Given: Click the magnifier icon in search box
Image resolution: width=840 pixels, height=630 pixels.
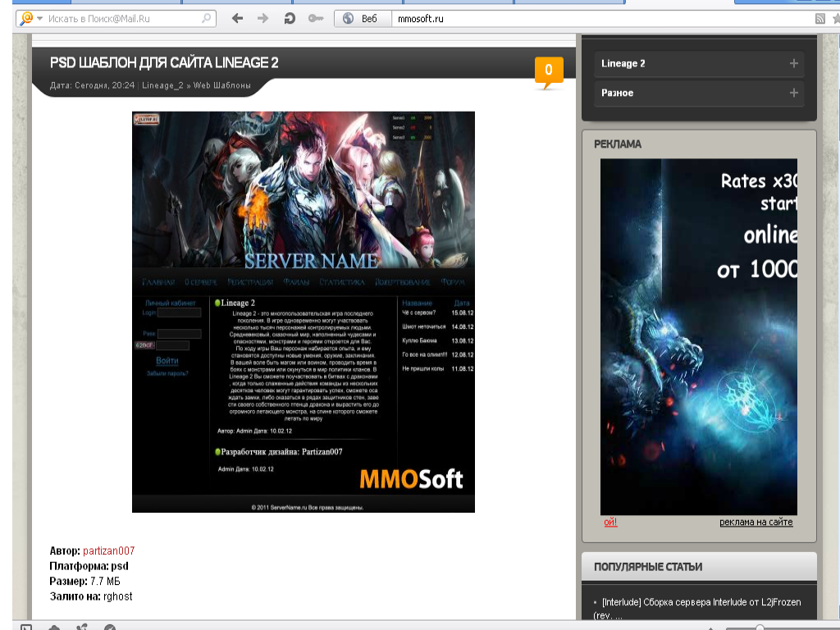Looking at the screenshot, I should [x=206, y=19].
